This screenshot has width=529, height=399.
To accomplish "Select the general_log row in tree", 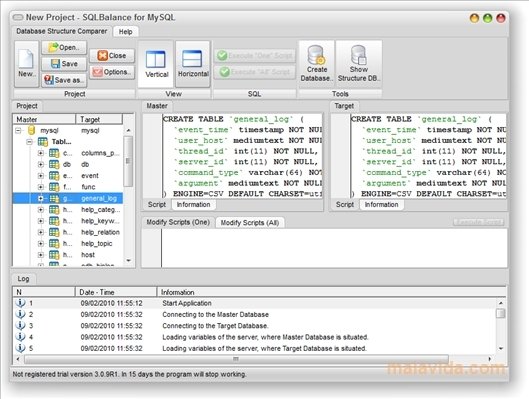I will (x=68, y=198).
